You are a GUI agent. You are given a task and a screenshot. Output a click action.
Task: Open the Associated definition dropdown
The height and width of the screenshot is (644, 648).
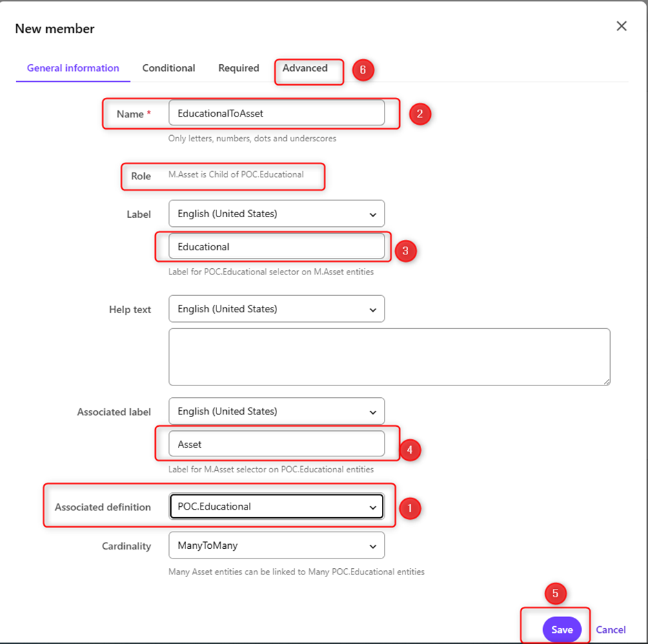pos(276,506)
